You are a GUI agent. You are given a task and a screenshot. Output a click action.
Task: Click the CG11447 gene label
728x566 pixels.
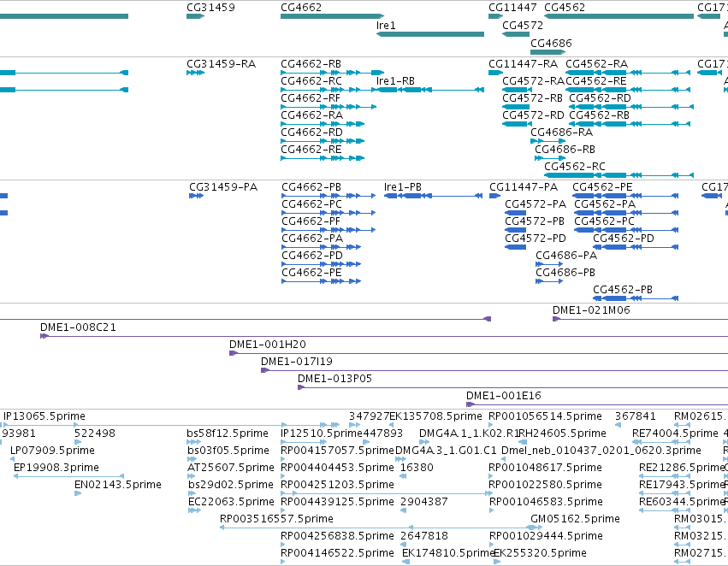(512, 8)
